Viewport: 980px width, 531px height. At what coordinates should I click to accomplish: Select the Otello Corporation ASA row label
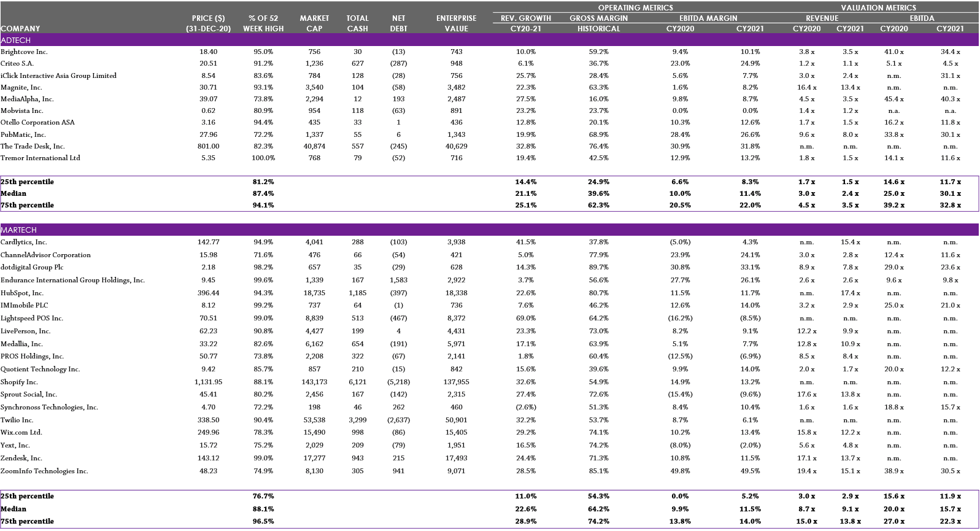click(x=37, y=122)
